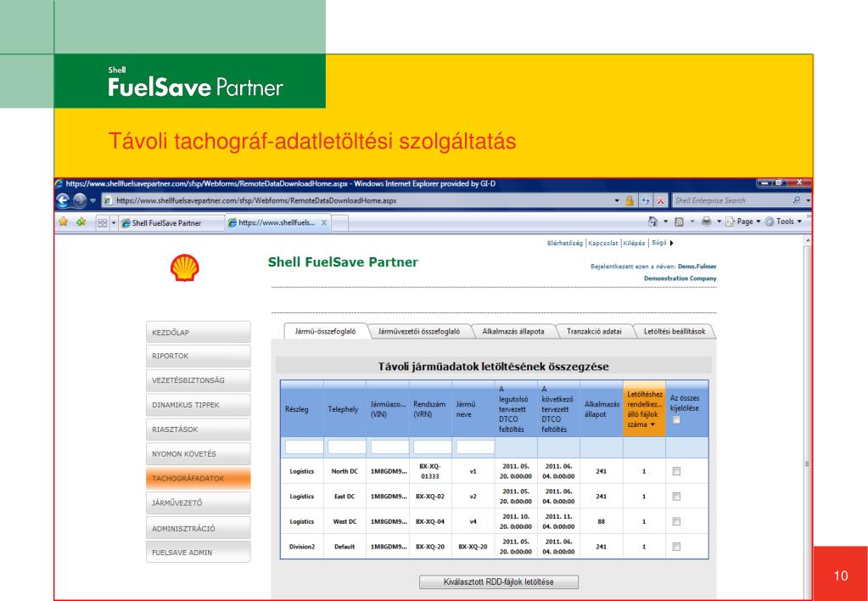
Task: Open a new blank browser tab
Action: (x=340, y=222)
